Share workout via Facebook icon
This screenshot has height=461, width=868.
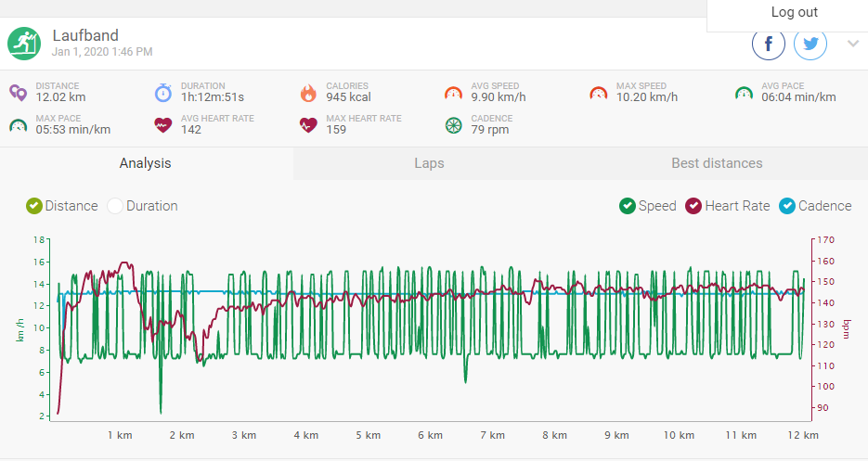point(769,44)
